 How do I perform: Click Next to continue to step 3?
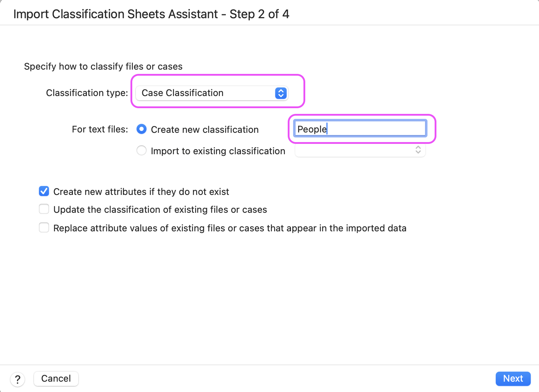[513, 378]
